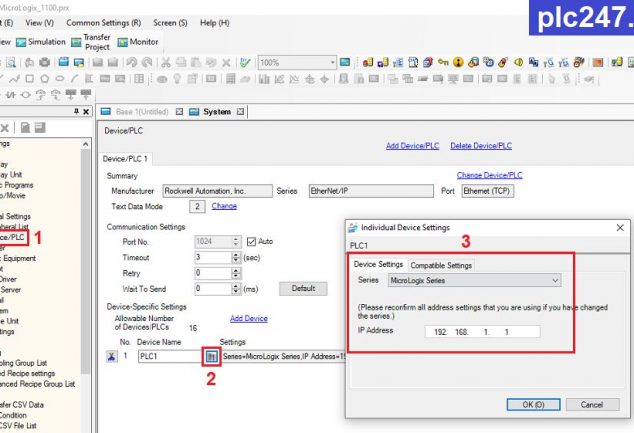Select CSV File List tree item
This screenshot has height=433, width=634.
[x=18, y=426]
